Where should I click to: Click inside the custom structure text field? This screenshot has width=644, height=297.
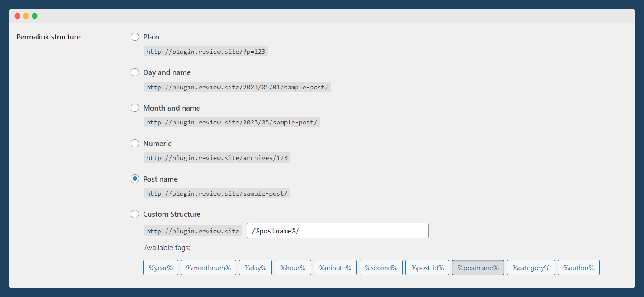pos(337,230)
